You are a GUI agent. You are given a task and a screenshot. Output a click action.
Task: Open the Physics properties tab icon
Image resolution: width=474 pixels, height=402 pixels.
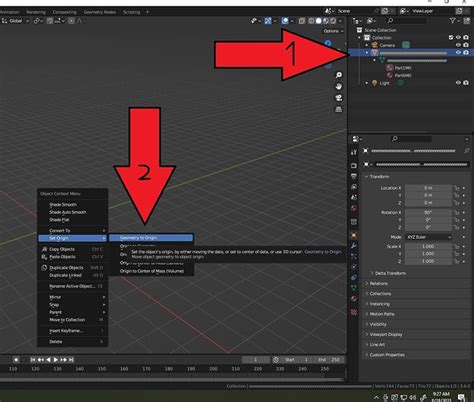pos(354,267)
